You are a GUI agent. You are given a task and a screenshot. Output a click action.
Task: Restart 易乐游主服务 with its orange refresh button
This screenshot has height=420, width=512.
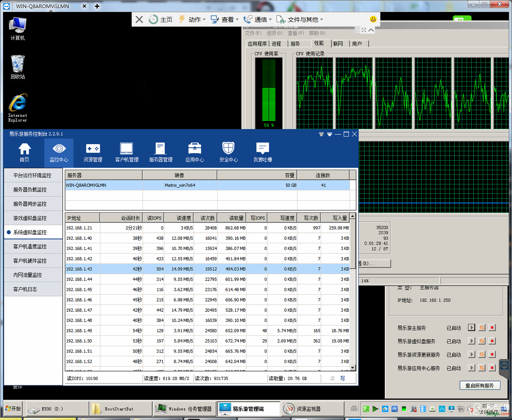[482, 328]
